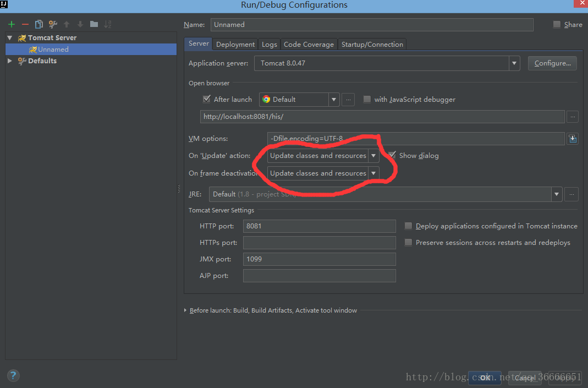Browse browsers with ellipsis next to Default
This screenshot has width=588, height=388.
tap(348, 100)
